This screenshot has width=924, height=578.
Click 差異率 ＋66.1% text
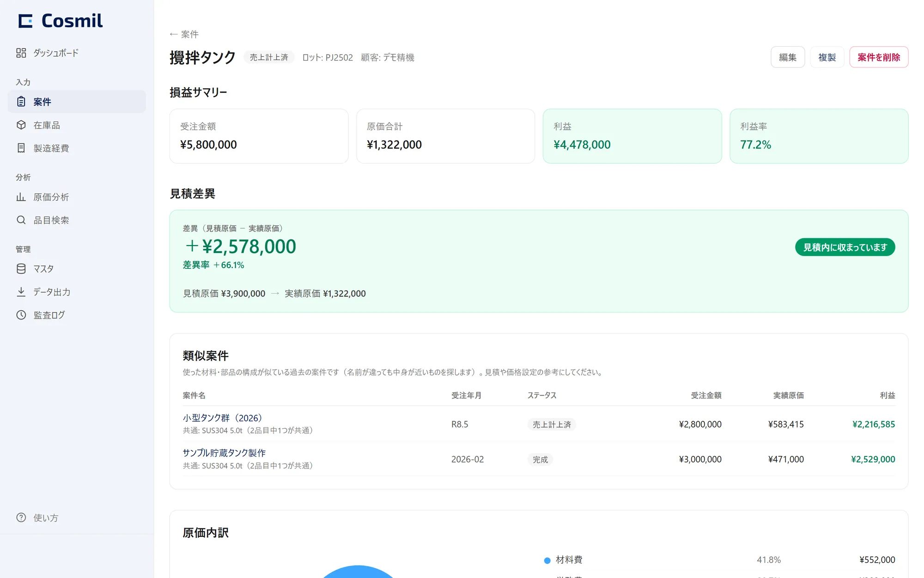point(213,265)
